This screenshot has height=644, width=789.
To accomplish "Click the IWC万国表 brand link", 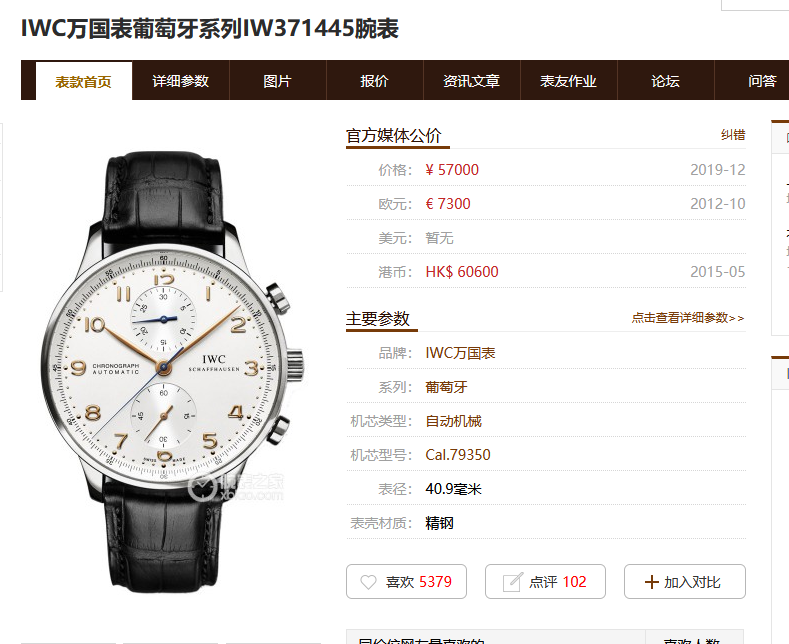I will (x=460, y=353).
